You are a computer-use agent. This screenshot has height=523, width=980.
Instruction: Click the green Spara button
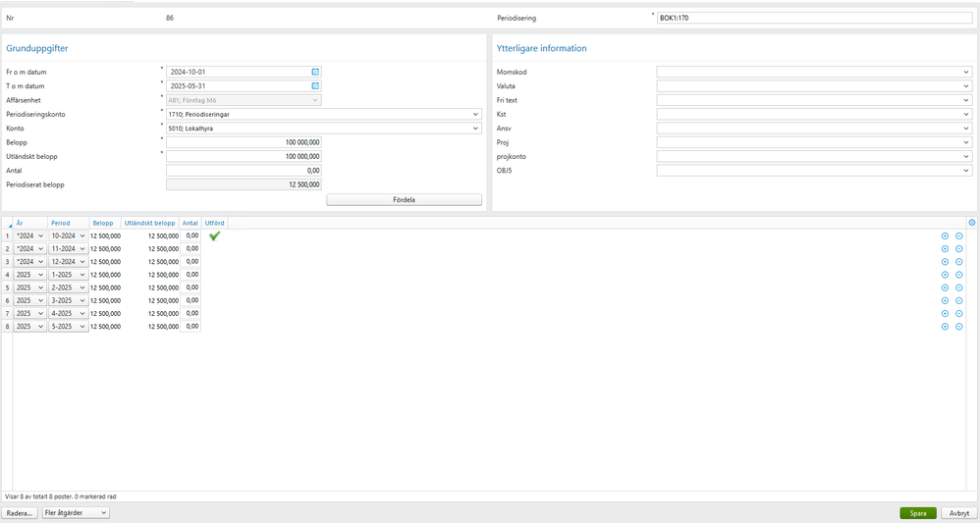pos(918,513)
